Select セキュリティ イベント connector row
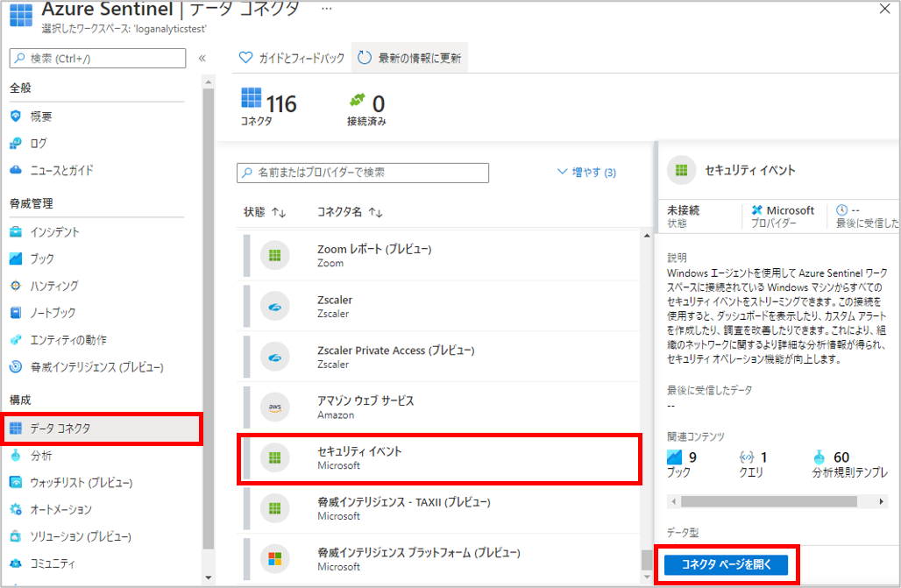This screenshot has width=901, height=588. tap(440, 458)
